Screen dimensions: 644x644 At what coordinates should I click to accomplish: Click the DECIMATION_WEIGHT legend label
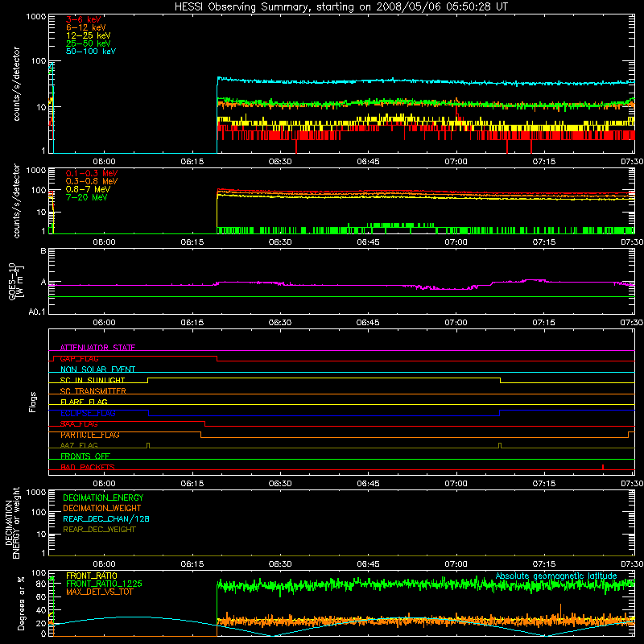(102, 508)
